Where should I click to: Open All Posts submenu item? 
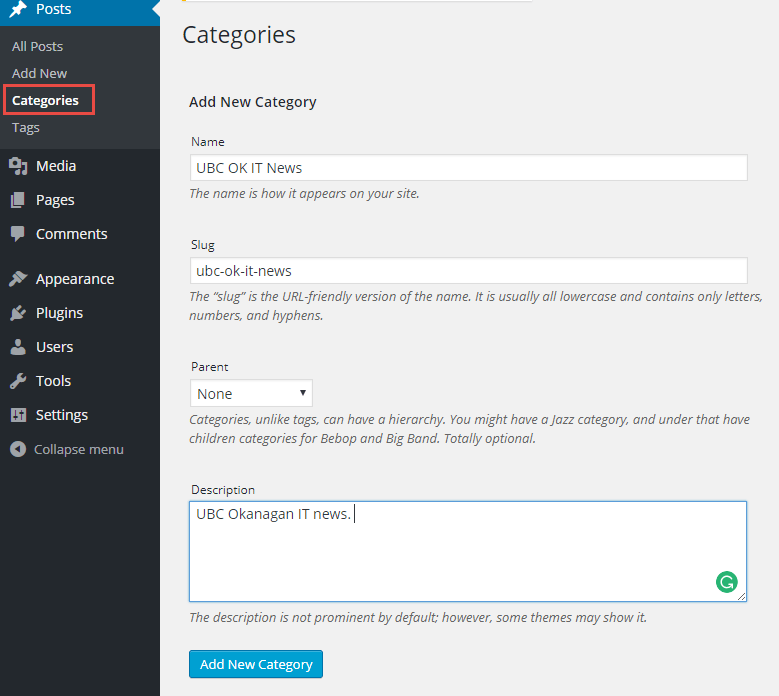click(x=37, y=46)
